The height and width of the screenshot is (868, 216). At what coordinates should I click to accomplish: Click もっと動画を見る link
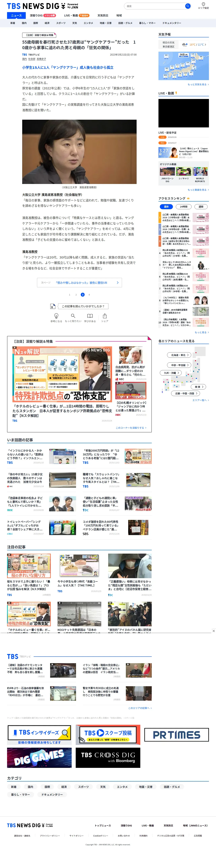click(198, 190)
